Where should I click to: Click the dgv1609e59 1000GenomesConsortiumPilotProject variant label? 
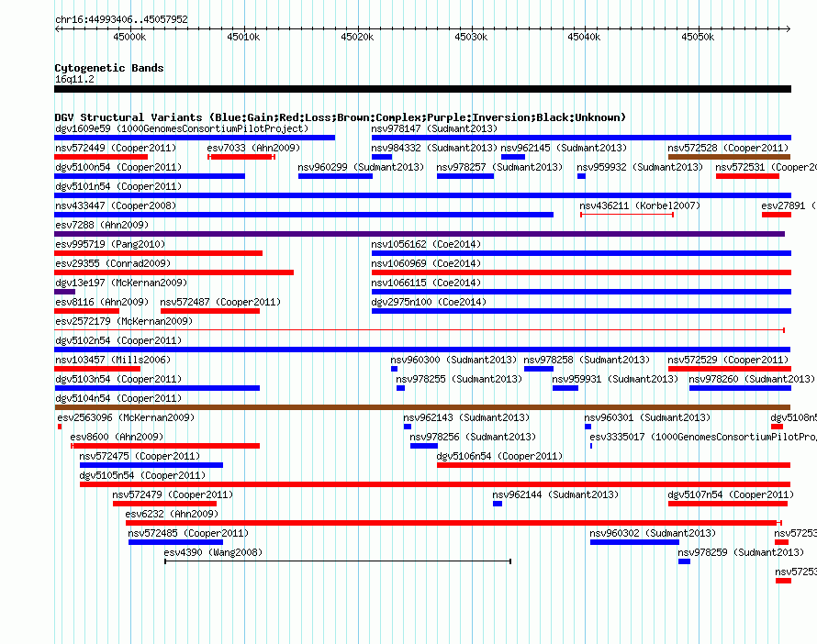point(182,128)
